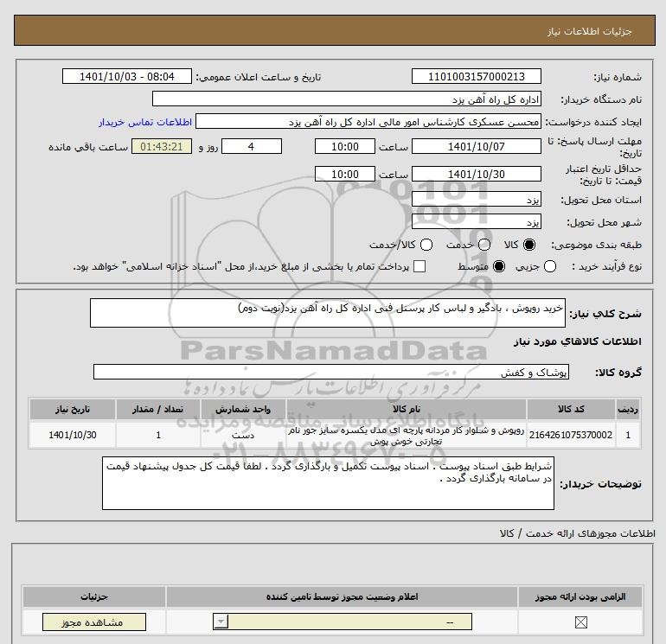Click the تعداد / مقدار column header
The width and height of the screenshot is (666, 644).
[x=158, y=409]
